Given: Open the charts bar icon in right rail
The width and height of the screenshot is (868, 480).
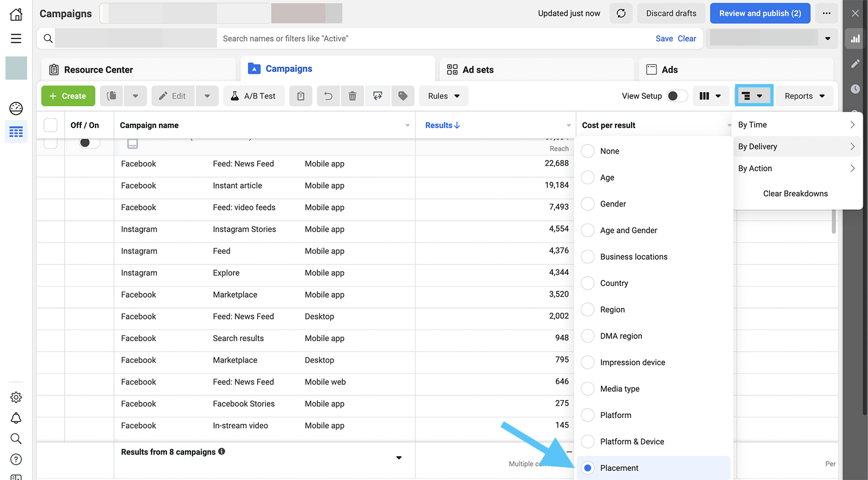Looking at the screenshot, I should (x=856, y=39).
